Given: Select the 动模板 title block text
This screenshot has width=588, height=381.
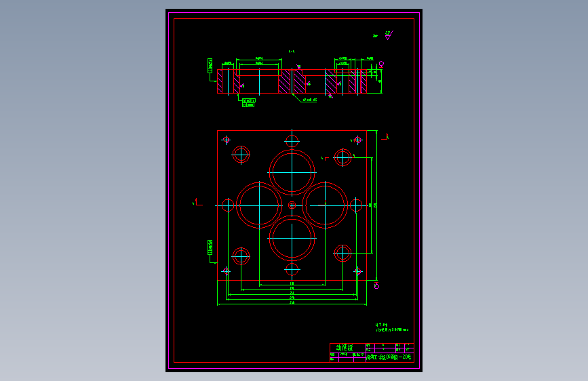Looking at the screenshot, I should pyautogui.click(x=344, y=348).
